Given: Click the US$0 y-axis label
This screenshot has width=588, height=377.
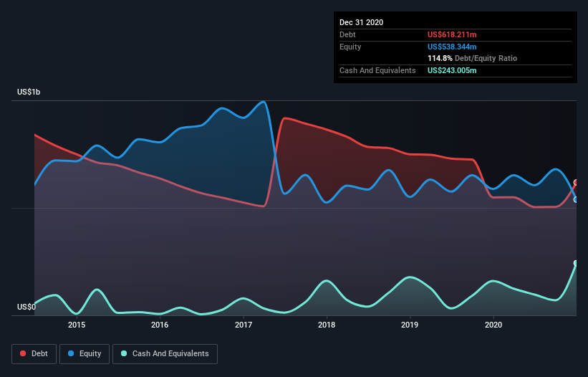Looking at the screenshot, I should [26, 307].
